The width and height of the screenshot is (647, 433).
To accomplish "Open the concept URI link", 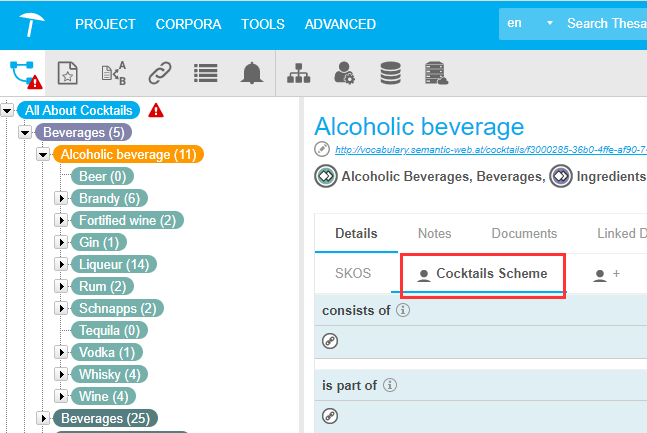I will pyautogui.click(x=490, y=150).
